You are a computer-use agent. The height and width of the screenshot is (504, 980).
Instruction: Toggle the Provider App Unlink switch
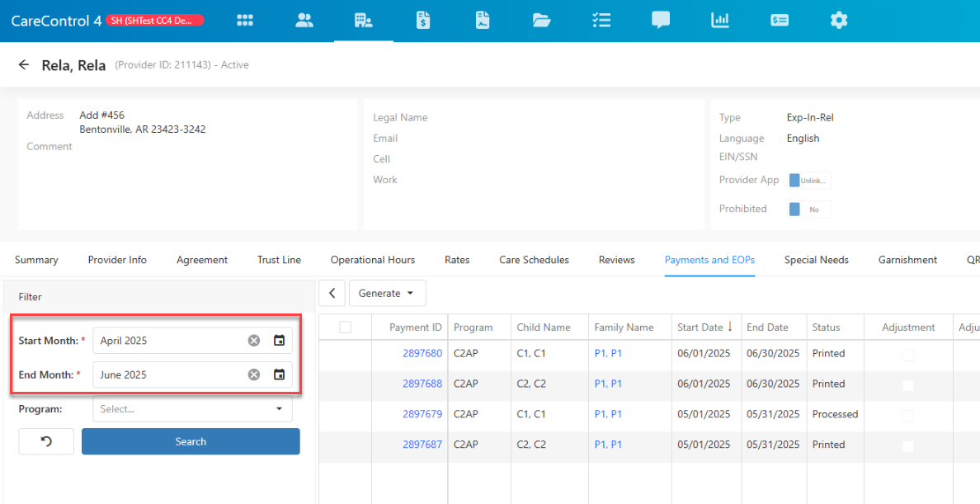point(809,180)
